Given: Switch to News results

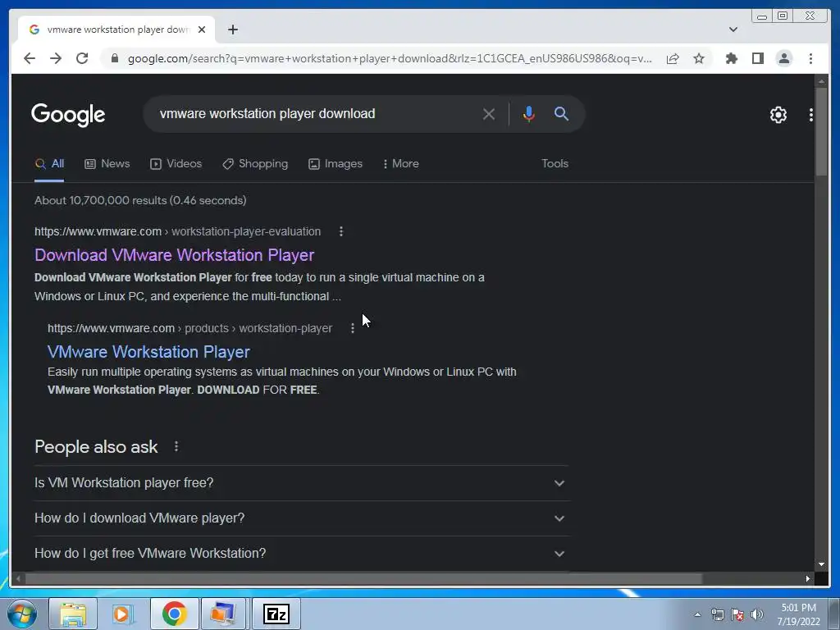Looking at the screenshot, I should tap(107, 164).
